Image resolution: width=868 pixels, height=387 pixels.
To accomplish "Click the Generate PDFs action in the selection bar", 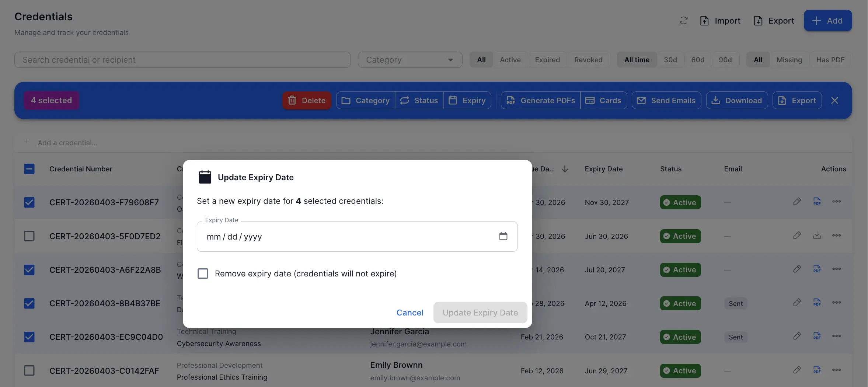I will pyautogui.click(x=540, y=100).
